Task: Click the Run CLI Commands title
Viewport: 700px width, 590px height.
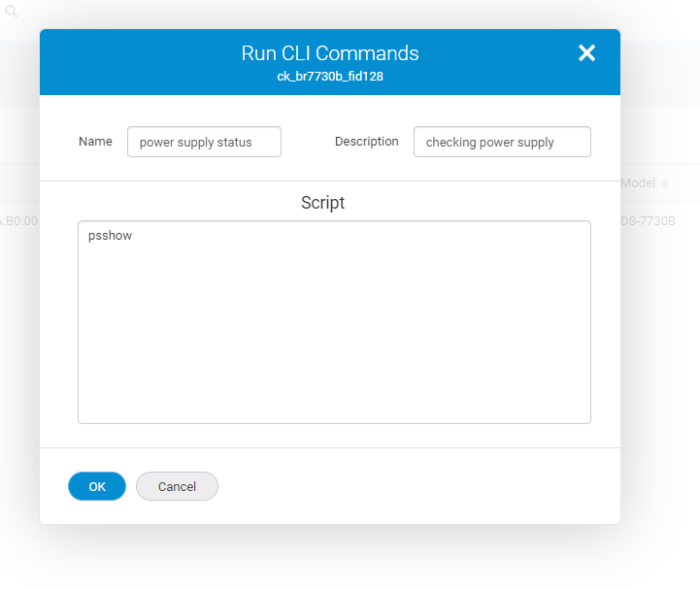Action: [x=330, y=53]
